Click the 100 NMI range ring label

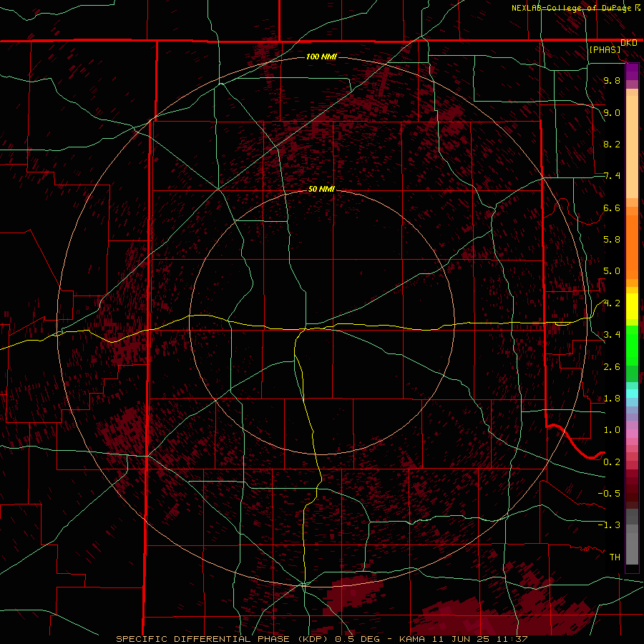click(321, 57)
